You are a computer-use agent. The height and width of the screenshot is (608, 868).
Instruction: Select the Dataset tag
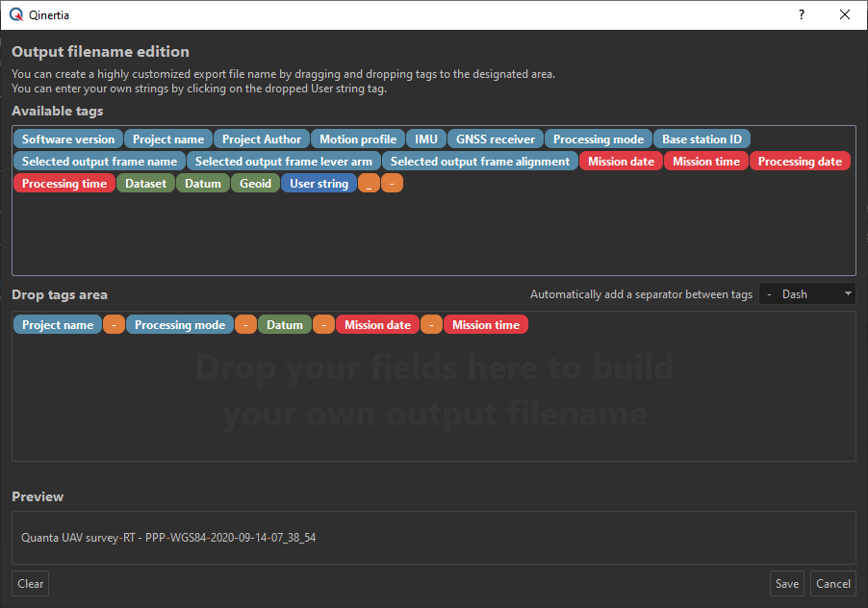(145, 184)
